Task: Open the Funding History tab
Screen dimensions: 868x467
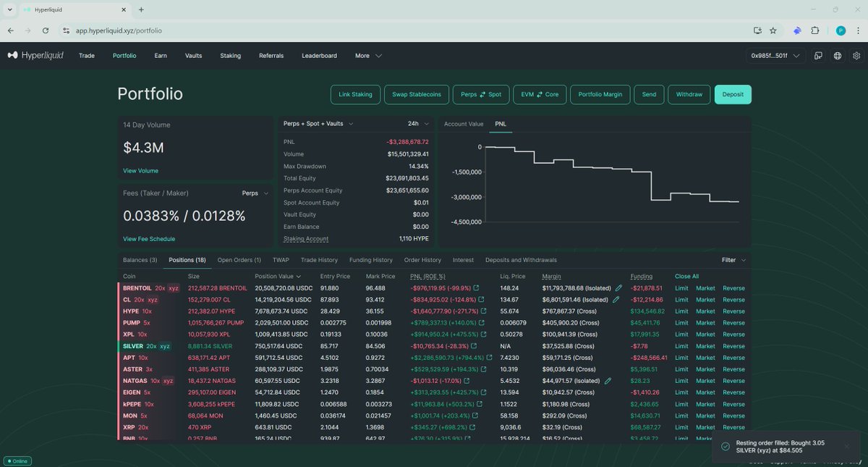Action: pyautogui.click(x=371, y=260)
